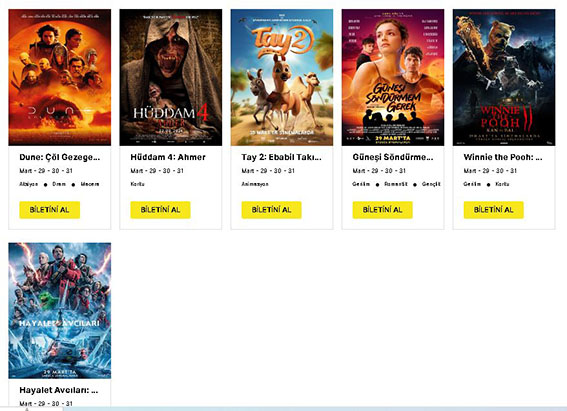Viewport: 567px width, 411px height.
Task: Buy ticket for Hüddam 4: Ahmer
Action: 161,210
